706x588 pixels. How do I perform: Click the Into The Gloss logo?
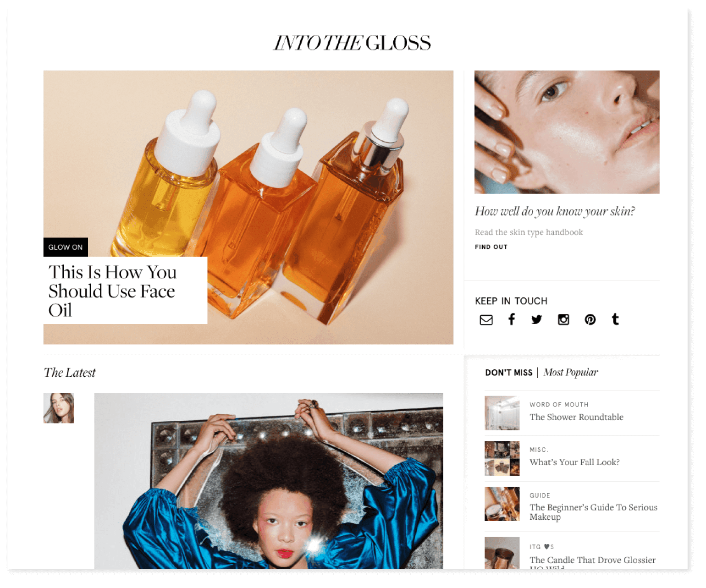[352, 43]
